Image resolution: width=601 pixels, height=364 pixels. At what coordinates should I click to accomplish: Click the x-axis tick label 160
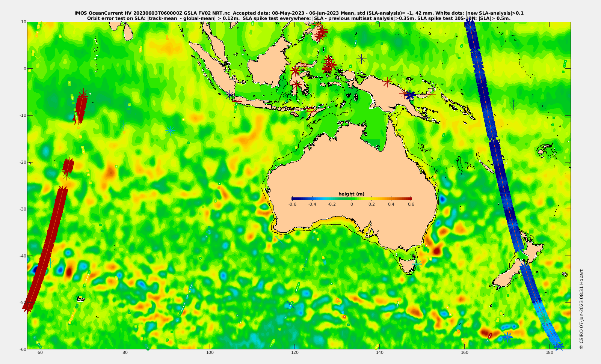point(465,353)
